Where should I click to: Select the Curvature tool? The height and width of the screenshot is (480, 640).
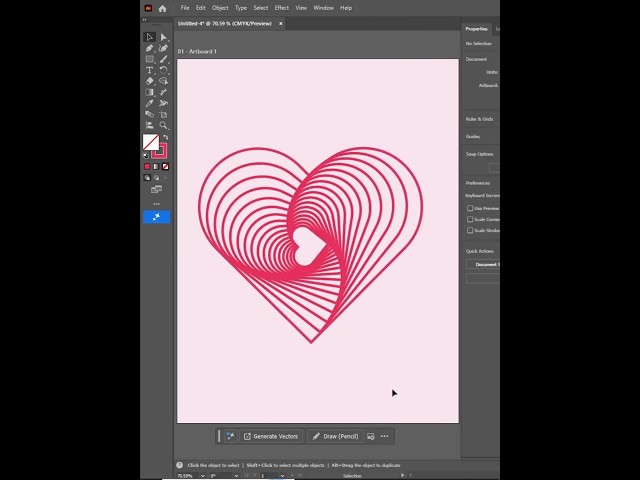[163, 48]
